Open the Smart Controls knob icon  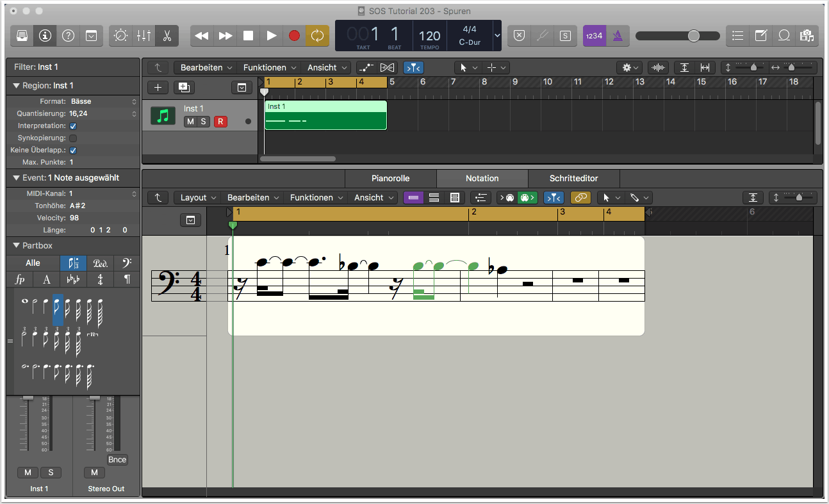120,36
